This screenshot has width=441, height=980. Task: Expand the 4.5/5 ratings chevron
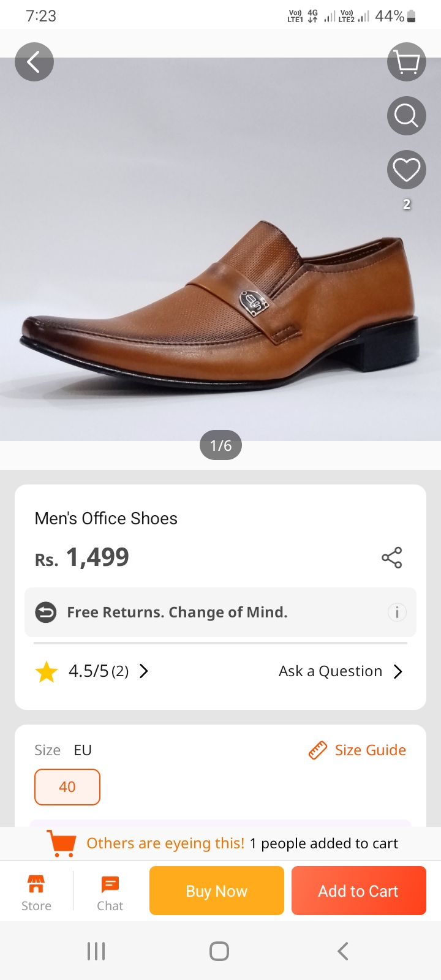[144, 671]
